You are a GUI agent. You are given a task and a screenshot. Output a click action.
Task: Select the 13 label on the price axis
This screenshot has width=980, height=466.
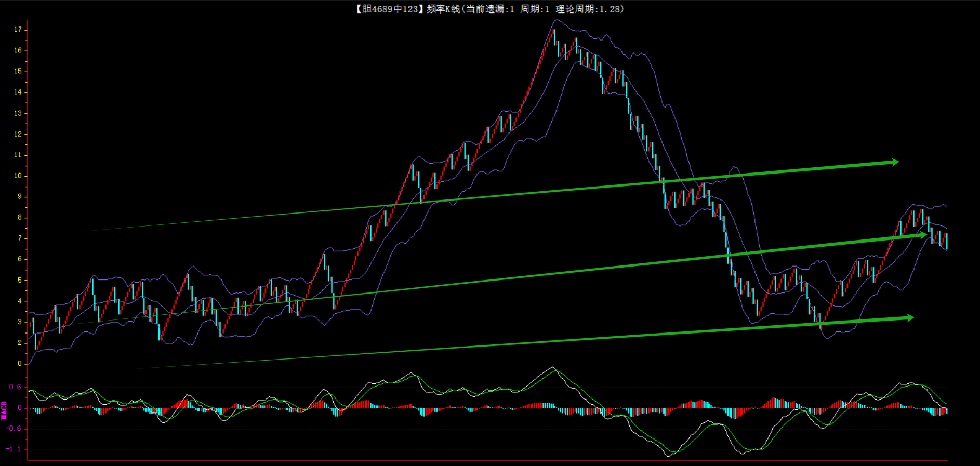pyautogui.click(x=18, y=113)
